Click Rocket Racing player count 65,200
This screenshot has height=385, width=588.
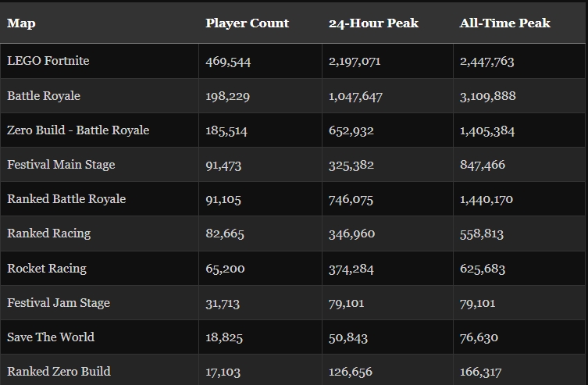[x=225, y=269]
